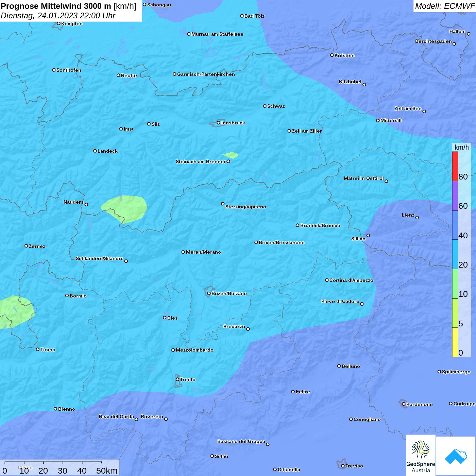Click the Bozen/Bolzano city marker
476x476 pixels.
pos(209,293)
